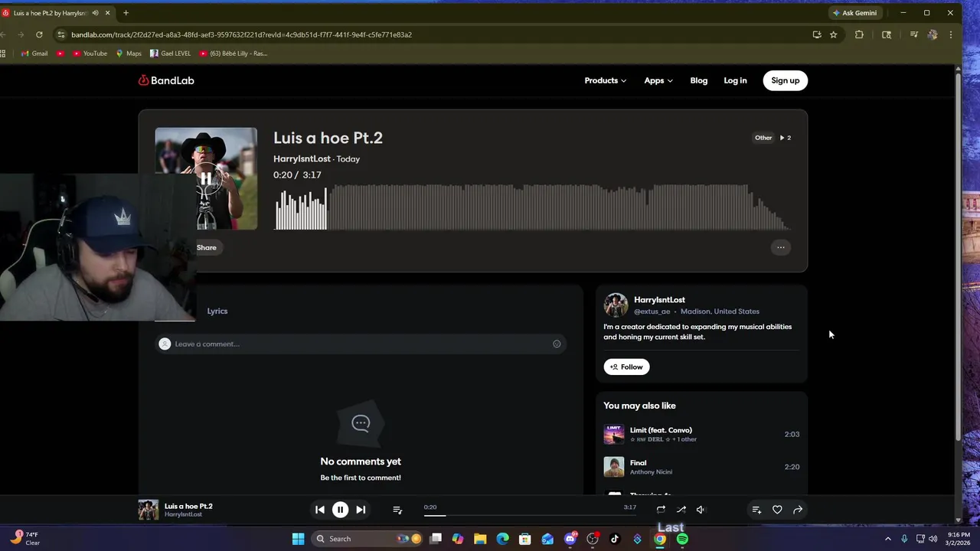Viewport: 980px width, 551px height.
Task: Mute the tab via speaker icon
Action: tap(95, 13)
